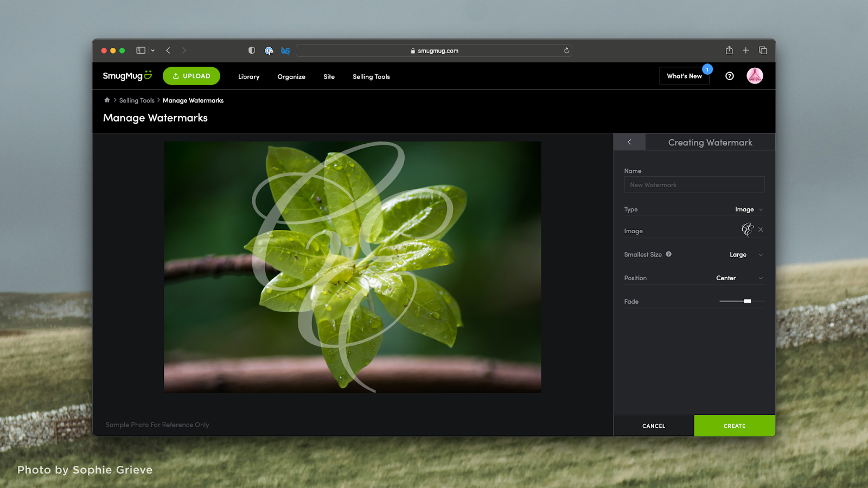Click the back arrow in Creating Watermark panel

point(629,142)
